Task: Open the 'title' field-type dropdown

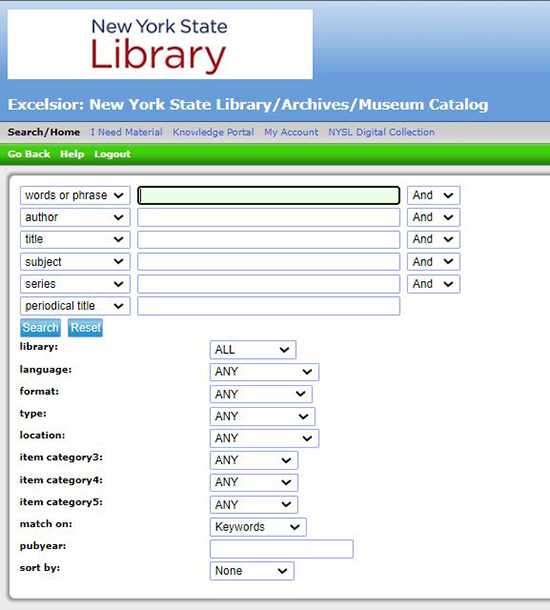Action: [75, 239]
